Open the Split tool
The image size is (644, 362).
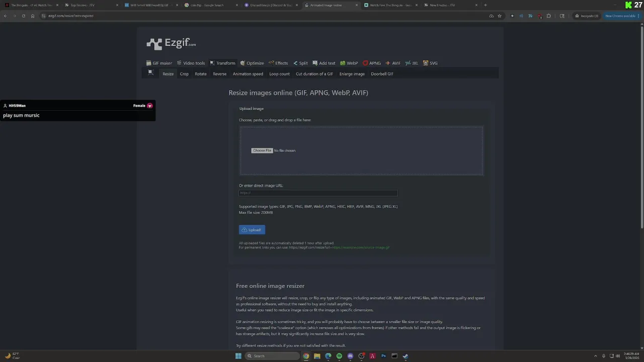300,63
